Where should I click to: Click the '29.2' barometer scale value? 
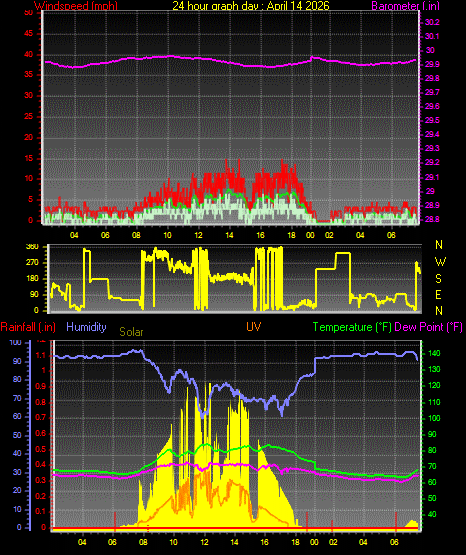(x=432, y=162)
